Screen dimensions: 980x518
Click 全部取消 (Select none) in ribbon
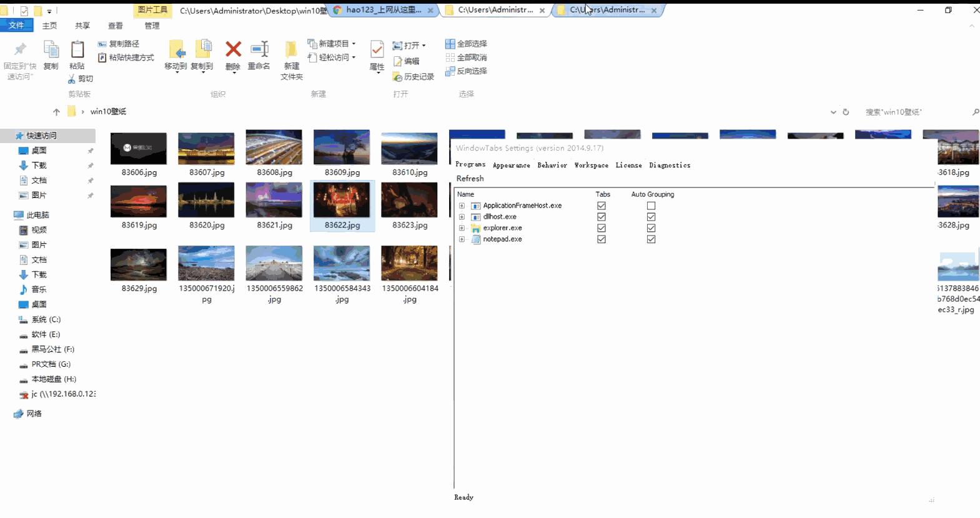466,57
